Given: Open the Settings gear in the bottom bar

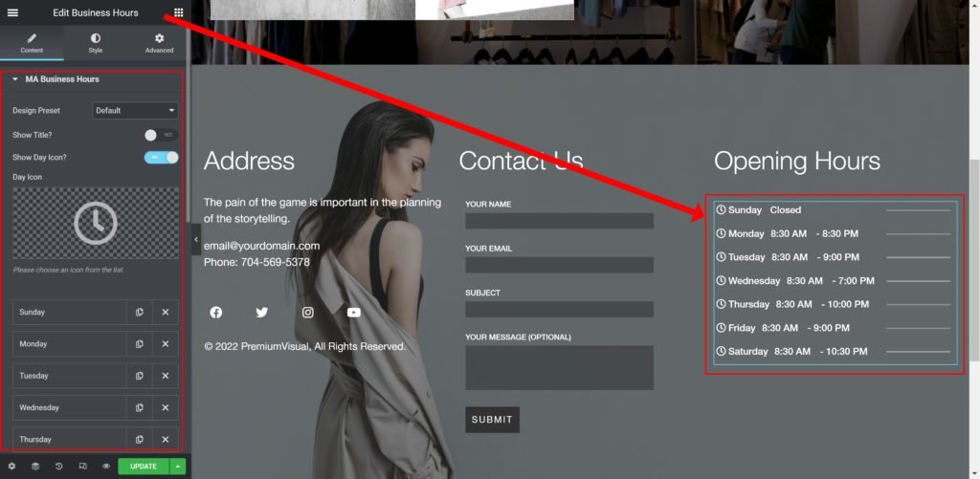Looking at the screenshot, I should 11,467.
